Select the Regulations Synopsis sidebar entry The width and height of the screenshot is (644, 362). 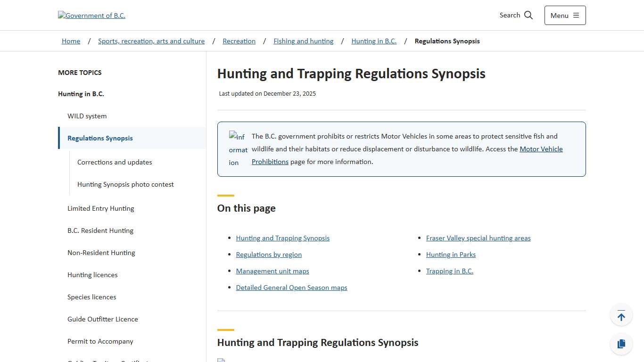coord(100,138)
